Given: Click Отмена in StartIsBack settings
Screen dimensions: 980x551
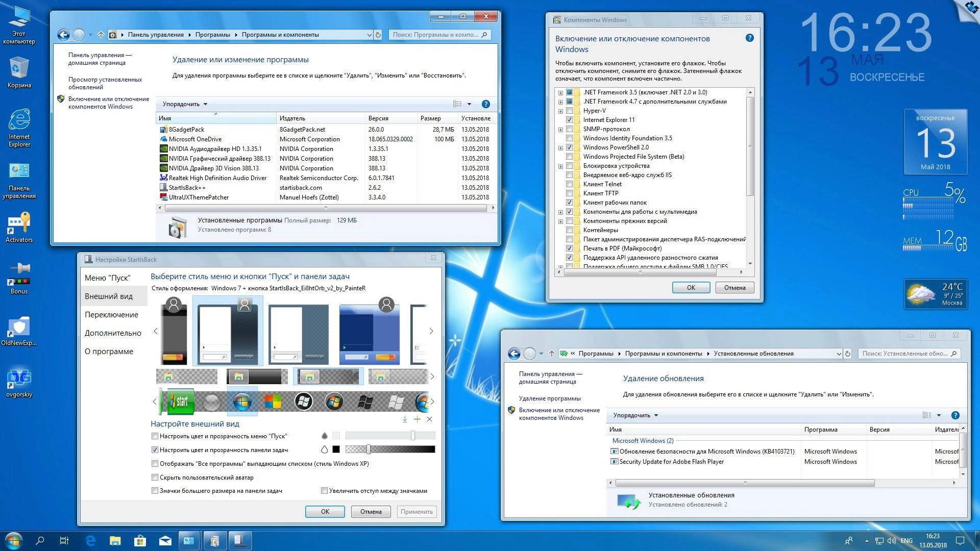Looking at the screenshot, I should pos(371,512).
